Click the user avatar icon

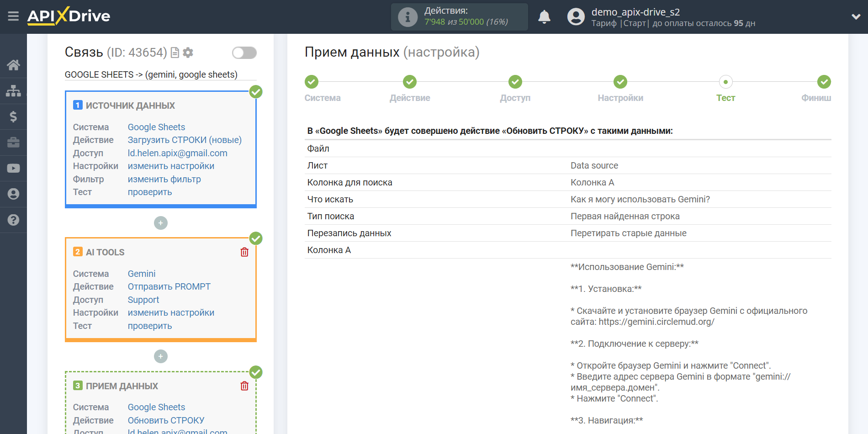coord(576,17)
